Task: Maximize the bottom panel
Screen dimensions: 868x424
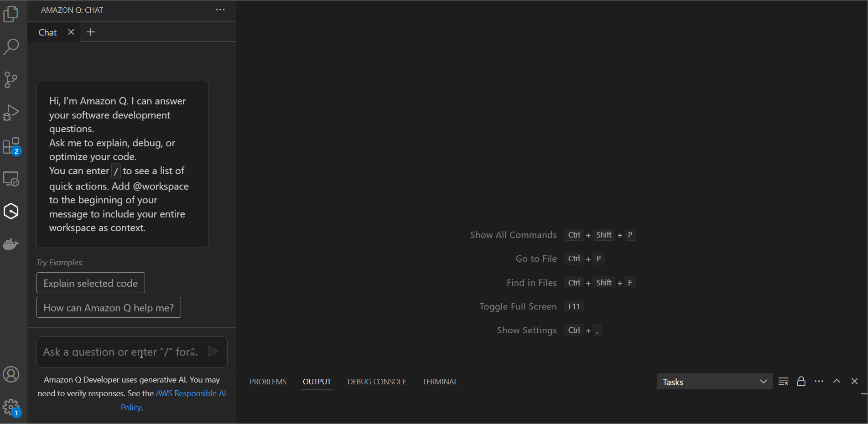Action: point(837,381)
